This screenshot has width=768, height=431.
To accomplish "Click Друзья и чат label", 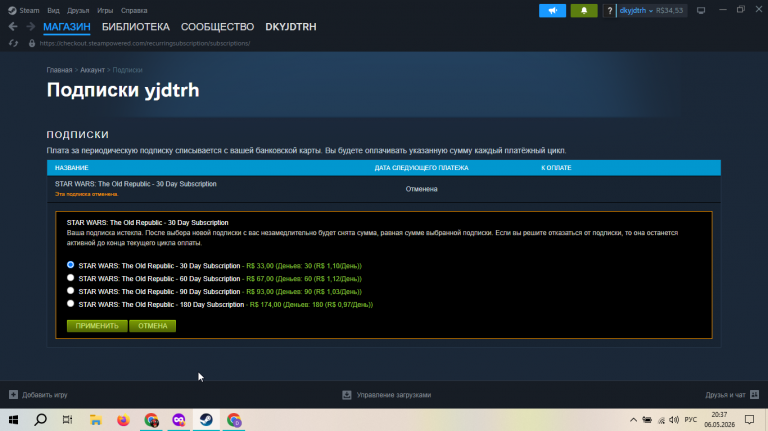I will click(725, 395).
